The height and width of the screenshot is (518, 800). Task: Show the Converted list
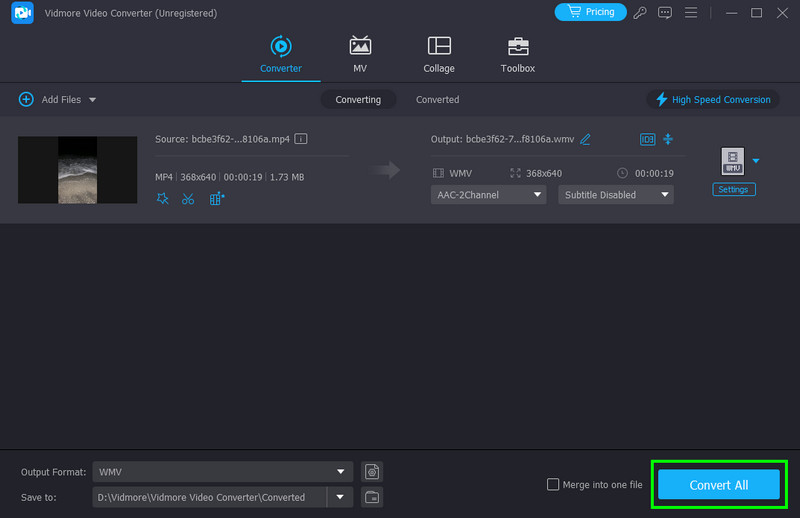tap(437, 100)
